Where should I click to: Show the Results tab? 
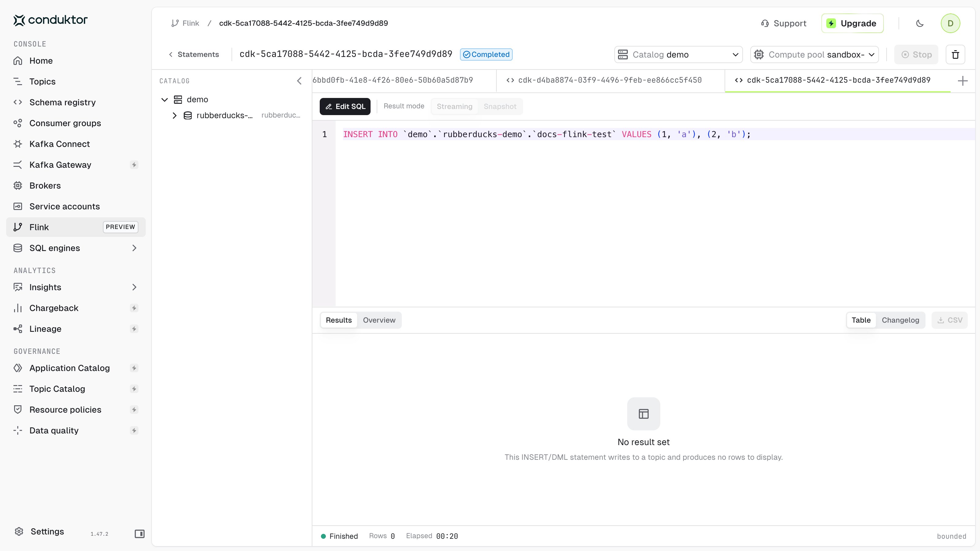coord(339,320)
